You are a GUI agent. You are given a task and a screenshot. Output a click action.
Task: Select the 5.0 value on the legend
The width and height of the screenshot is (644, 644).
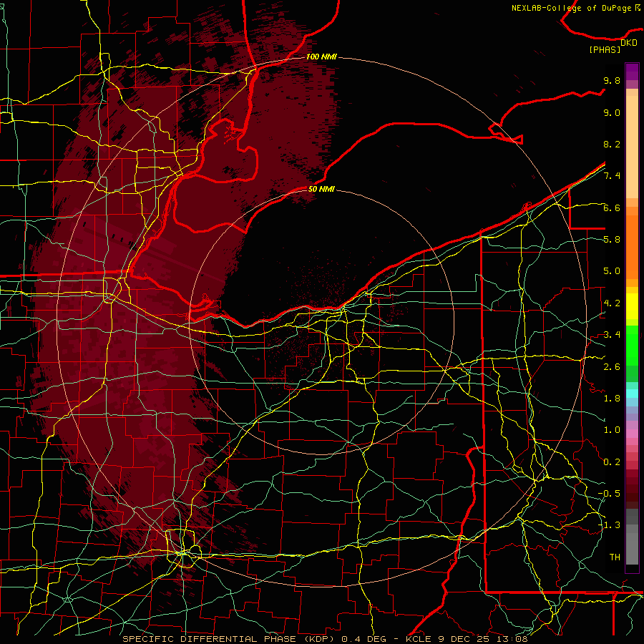612,271
